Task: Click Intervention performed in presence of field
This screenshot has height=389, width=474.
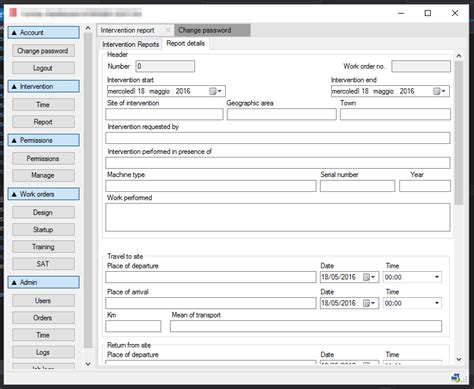Action: point(278,163)
